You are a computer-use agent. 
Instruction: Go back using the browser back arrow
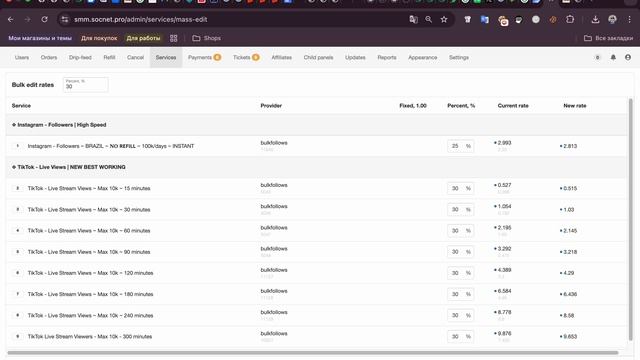tap(11, 19)
